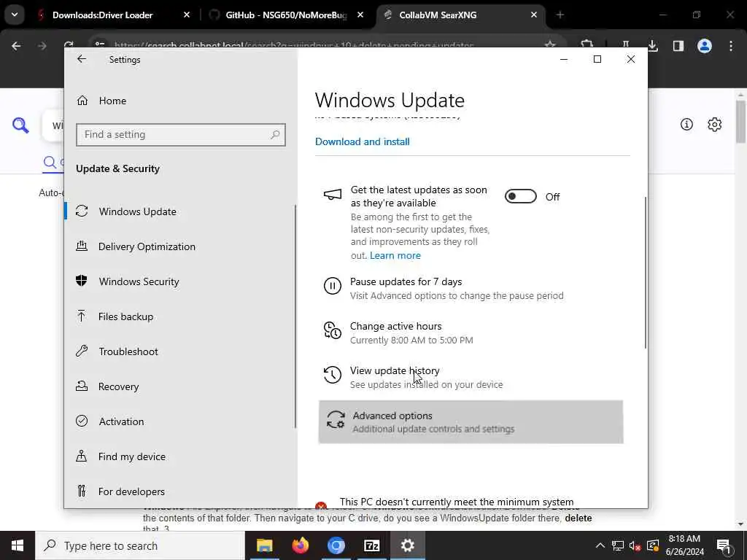Close the CollabVM SearXNG tab
Image resolution: width=747 pixels, height=560 pixels.
point(533,15)
